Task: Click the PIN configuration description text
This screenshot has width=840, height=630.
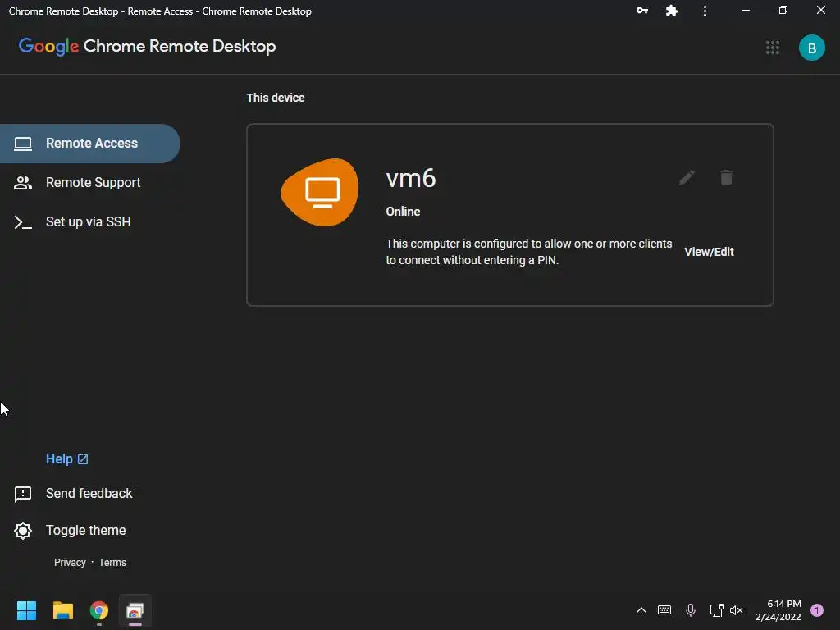Action: pos(529,252)
